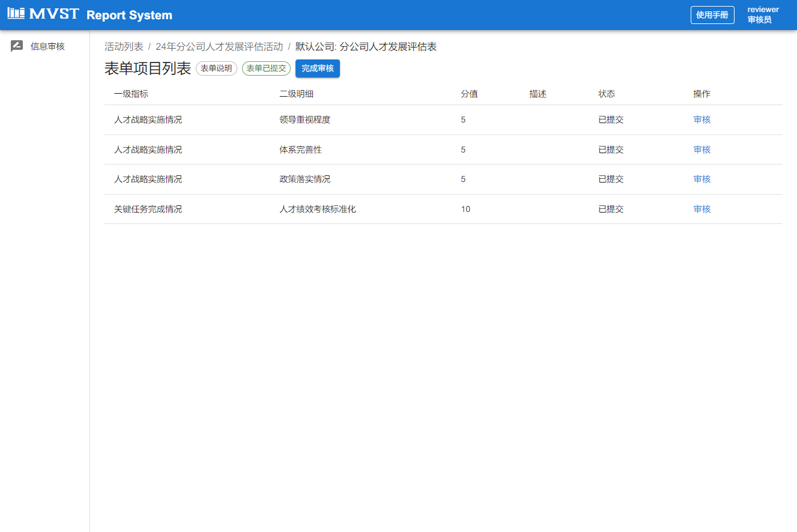The width and height of the screenshot is (797, 532).
Task: Click the 表单说明 chip
Action: tap(216, 68)
